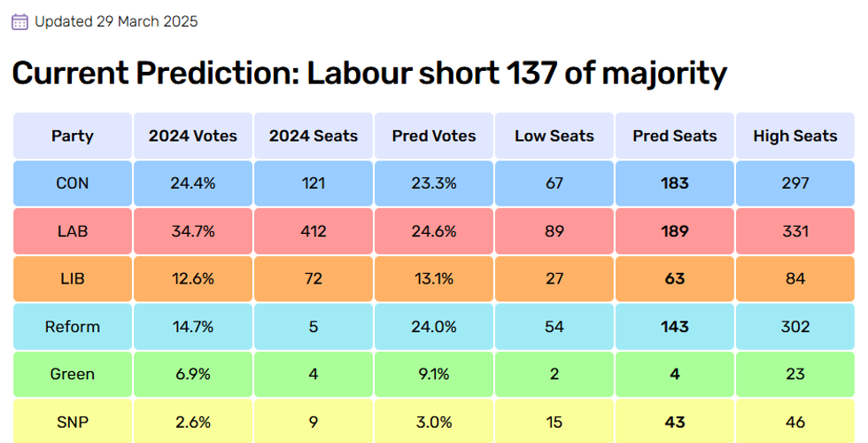
Task: Select the LIB party cell
Action: 73,279
